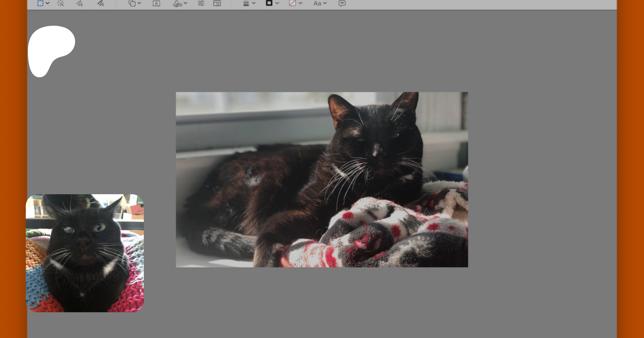
Task: Select the rectangular Selection tool
Action: [x=40, y=3]
